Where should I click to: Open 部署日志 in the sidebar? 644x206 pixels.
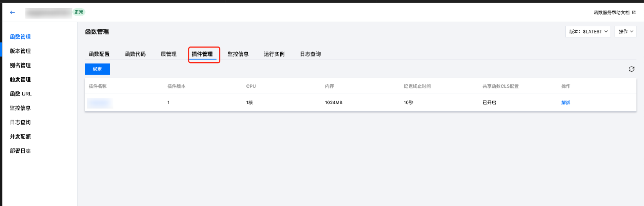[x=20, y=150]
